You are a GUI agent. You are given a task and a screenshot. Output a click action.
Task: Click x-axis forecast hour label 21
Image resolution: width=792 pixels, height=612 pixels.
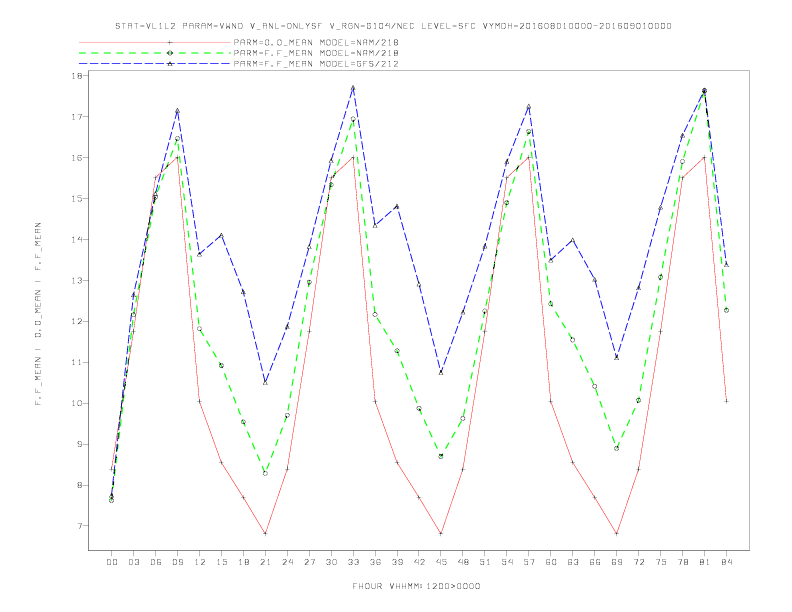pos(265,562)
